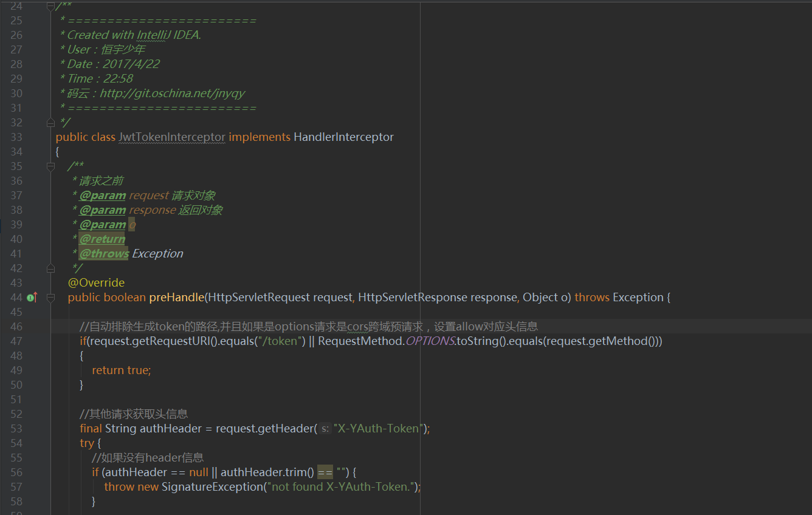The width and height of the screenshot is (812, 515).
Task: Click the highlighted 'o' parameter in the Javadoc
Action: click(x=132, y=225)
